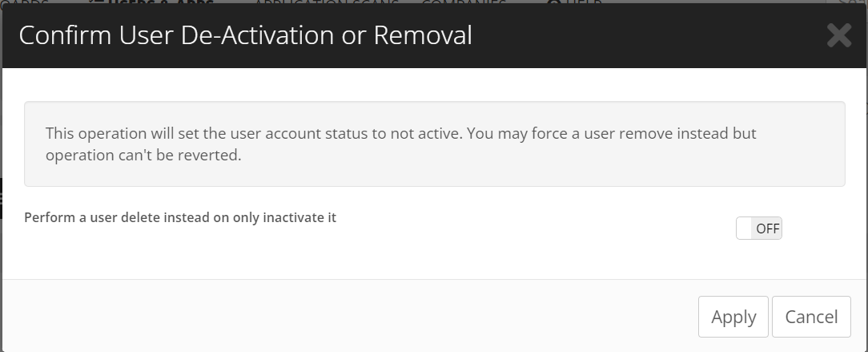
Task: Click the Apply button
Action: pos(733,317)
